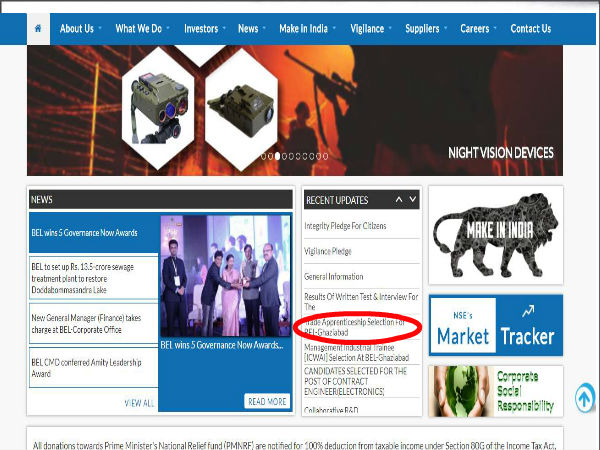Click VIEW ALL news link
This screenshot has width=600, height=450.
point(139,403)
